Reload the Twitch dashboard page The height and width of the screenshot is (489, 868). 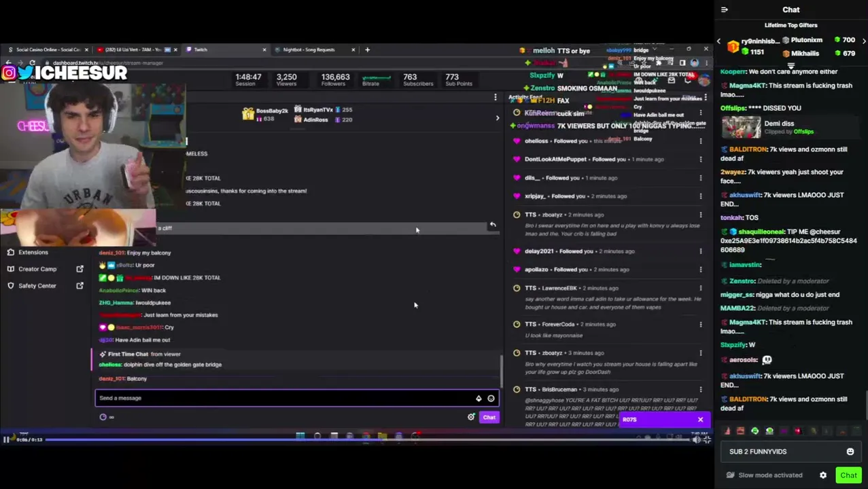coord(32,62)
